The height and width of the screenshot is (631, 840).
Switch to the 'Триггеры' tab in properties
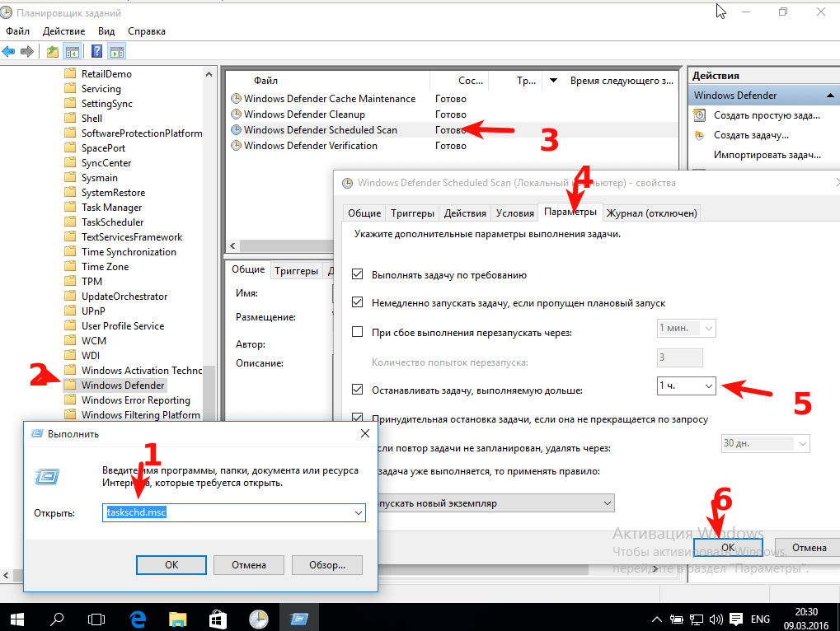[412, 213]
